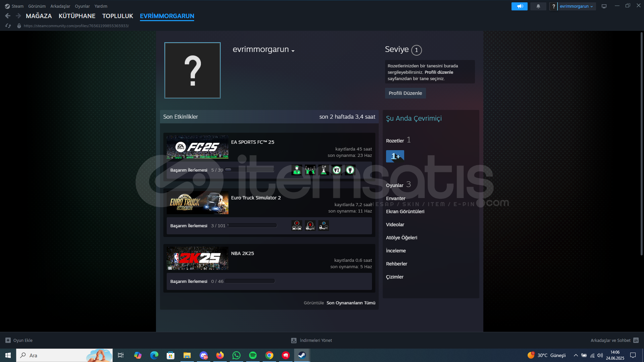Open the dropdown arrow next to profile name
Viewport: 644px width, 362px height.
pos(293,51)
